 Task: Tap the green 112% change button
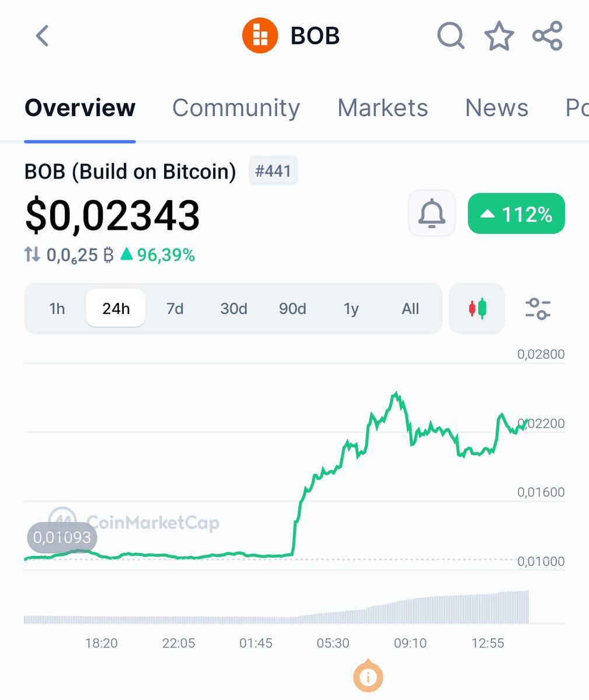point(517,213)
